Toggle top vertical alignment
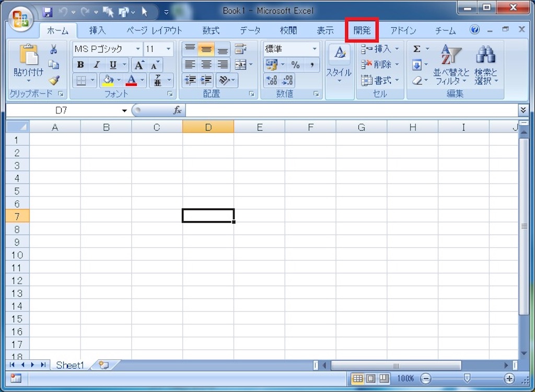Image resolution: width=535 pixels, height=392 pixels. click(190, 49)
